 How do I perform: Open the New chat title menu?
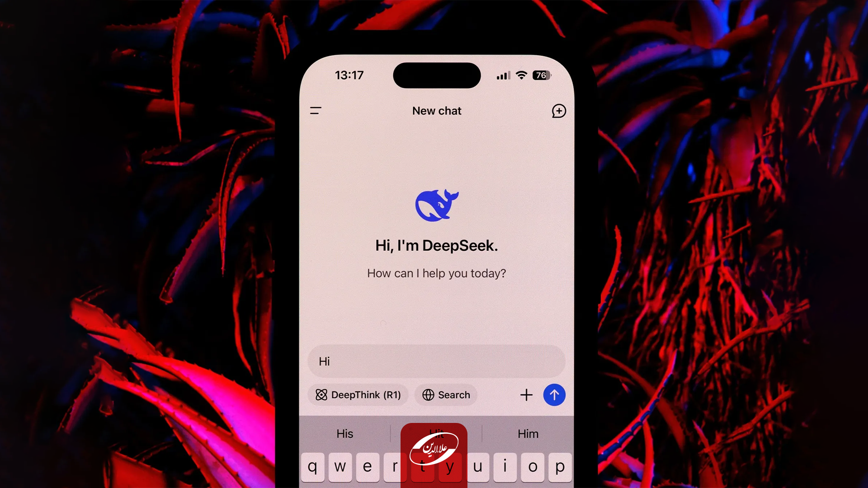click(x=436, y=110)
